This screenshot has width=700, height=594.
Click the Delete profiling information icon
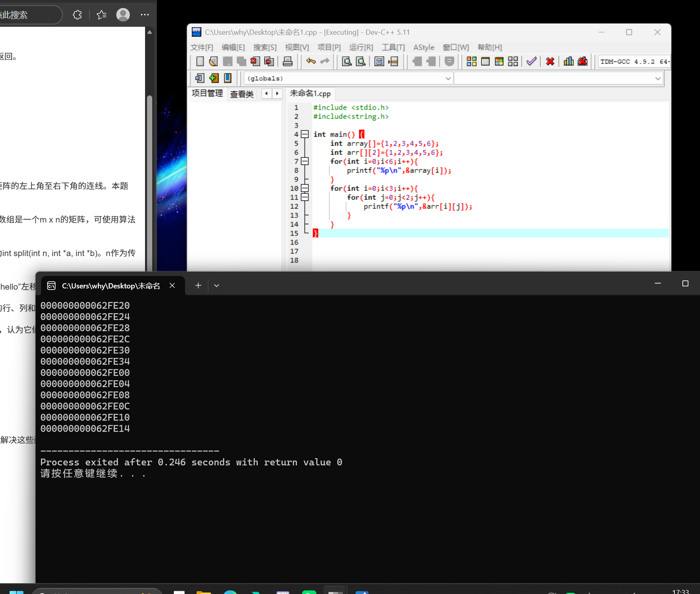pyautogui.click(x=583, y=61)
